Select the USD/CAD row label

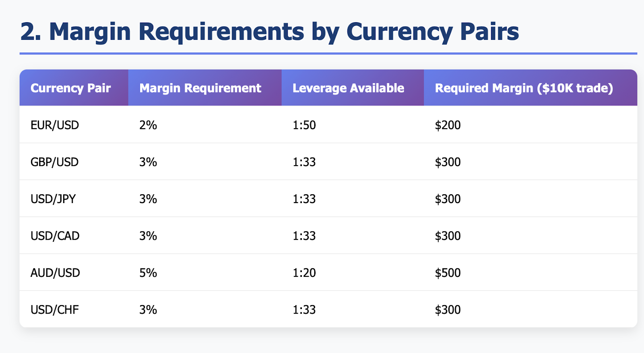pos(55,236)
